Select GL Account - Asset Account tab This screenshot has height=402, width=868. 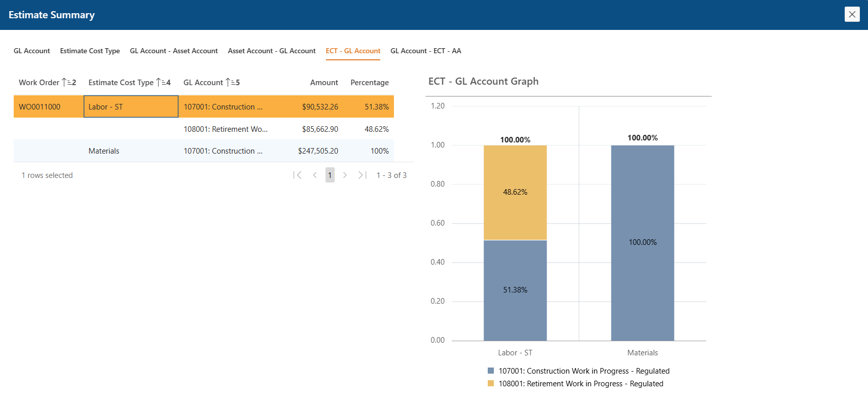174,51
